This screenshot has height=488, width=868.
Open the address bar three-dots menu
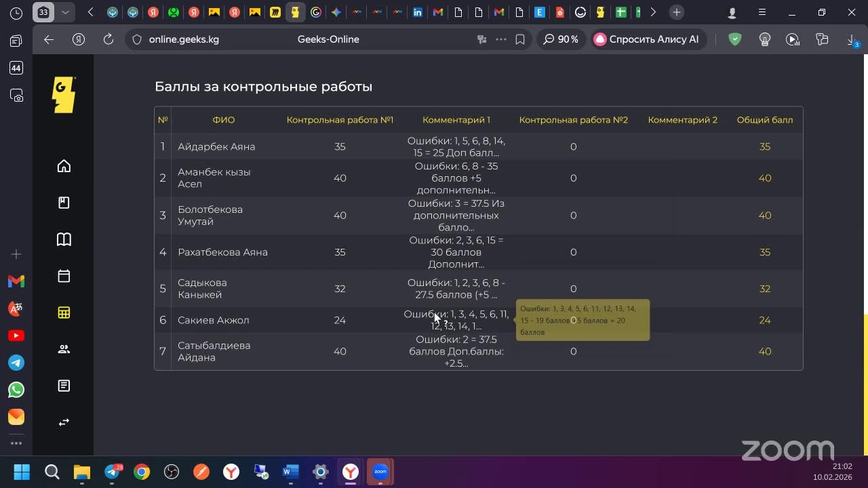[x=501, y=39]
